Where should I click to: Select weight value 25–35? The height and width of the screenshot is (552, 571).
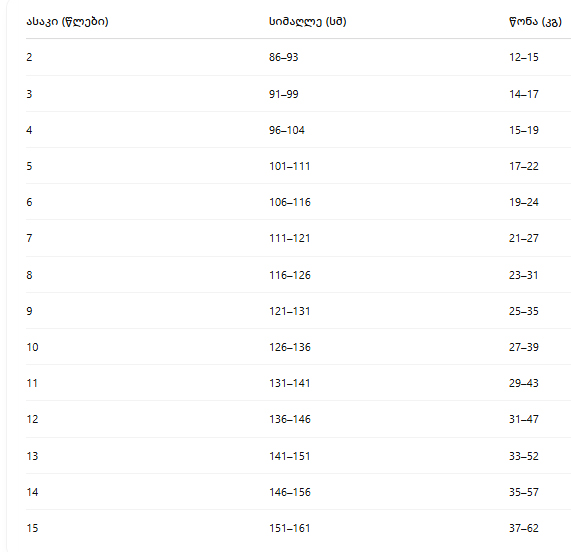tap(523, 311)
